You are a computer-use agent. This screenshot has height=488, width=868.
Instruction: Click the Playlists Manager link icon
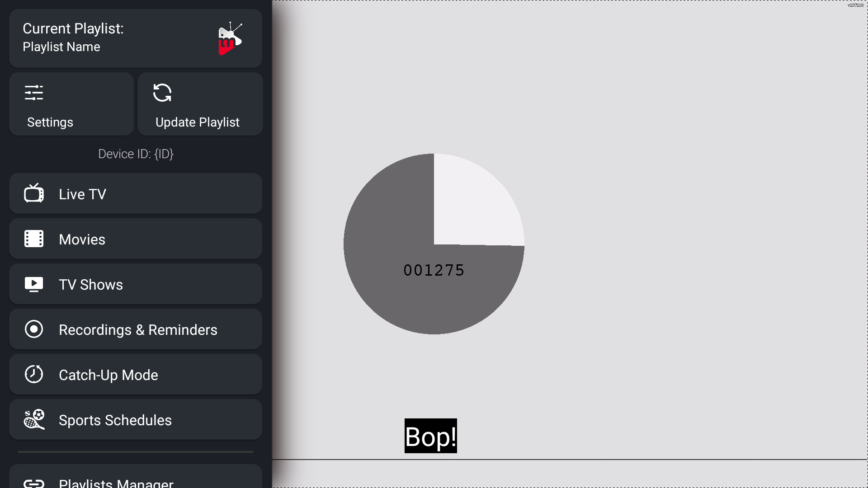(x=33, y=483)
